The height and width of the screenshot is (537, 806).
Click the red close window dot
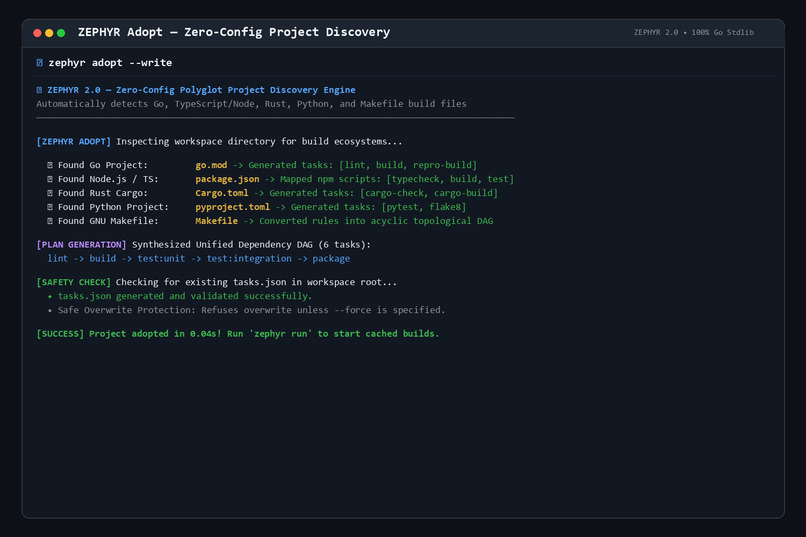pos(37,33)
